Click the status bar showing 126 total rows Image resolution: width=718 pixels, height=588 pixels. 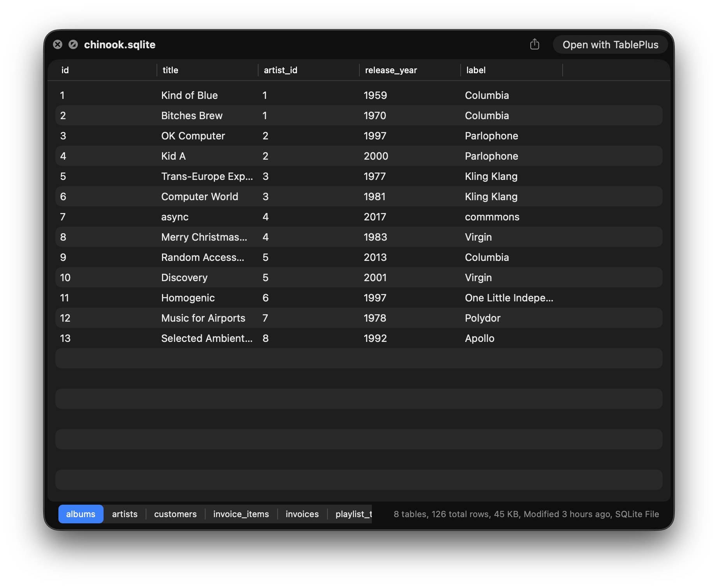point(526,514)
